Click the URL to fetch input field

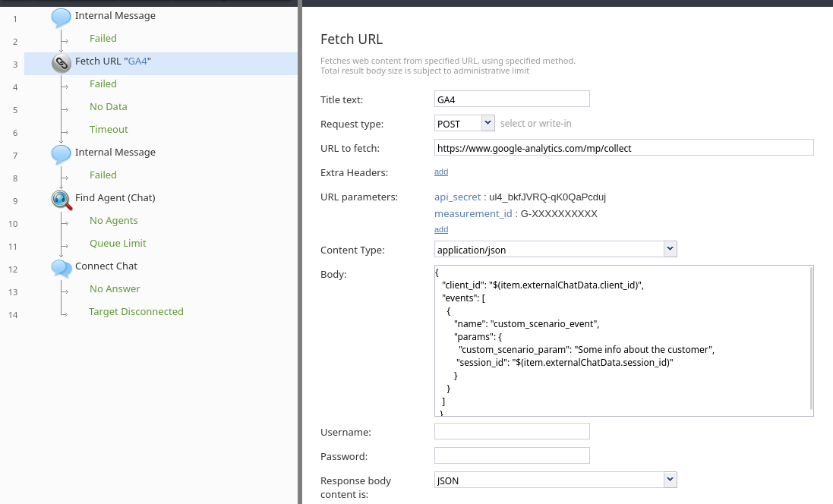[623, 148]
